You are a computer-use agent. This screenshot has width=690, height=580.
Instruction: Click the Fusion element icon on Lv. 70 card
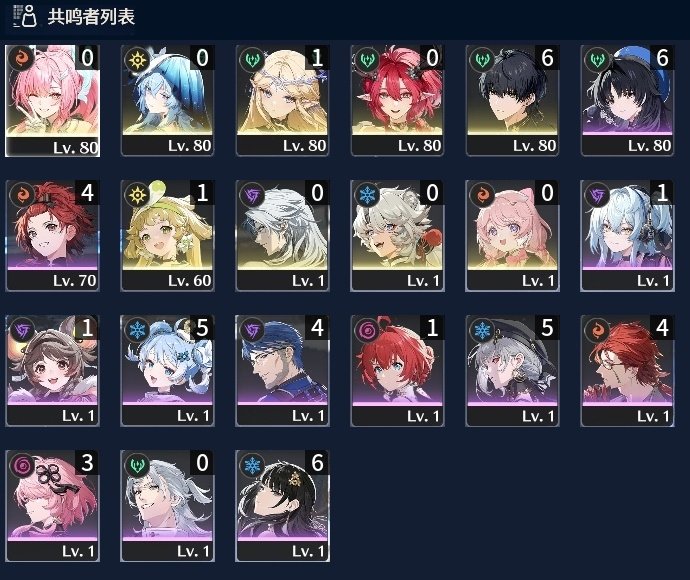22,194
